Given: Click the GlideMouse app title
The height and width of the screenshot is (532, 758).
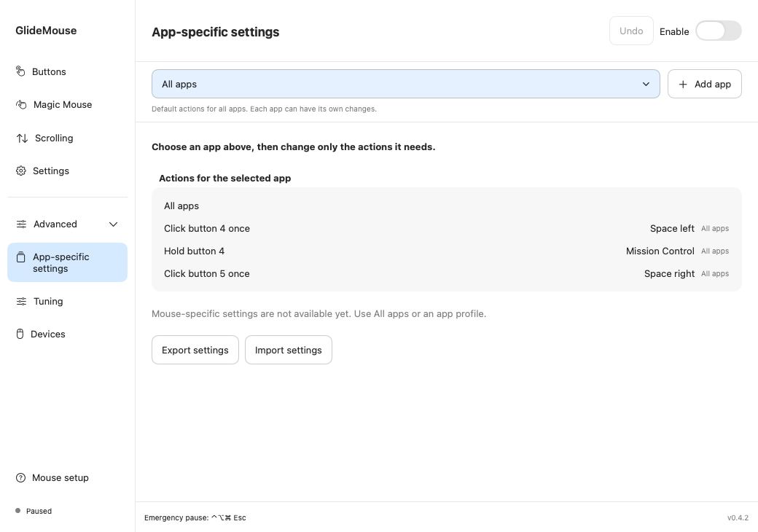Looking at the screenshot, I should 46,31.
